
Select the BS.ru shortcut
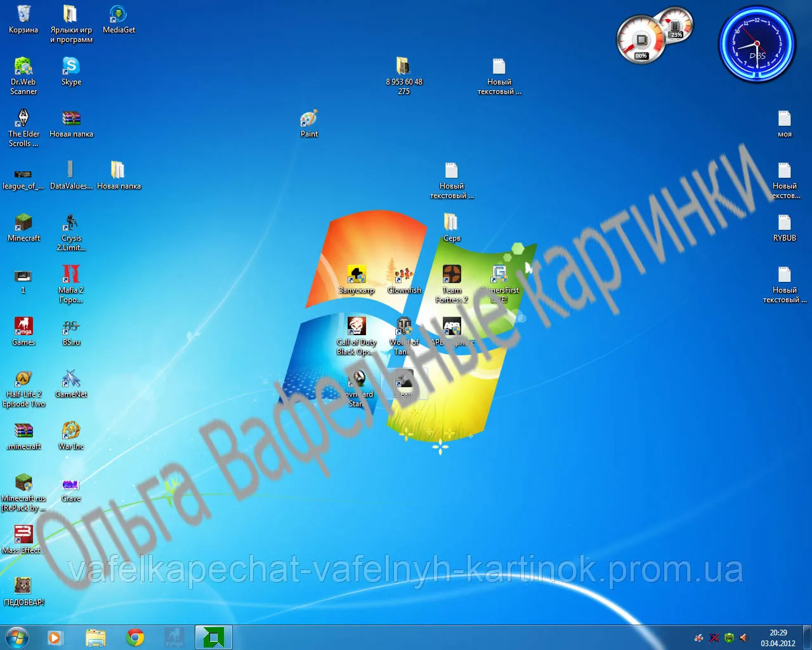click(71, 331)
